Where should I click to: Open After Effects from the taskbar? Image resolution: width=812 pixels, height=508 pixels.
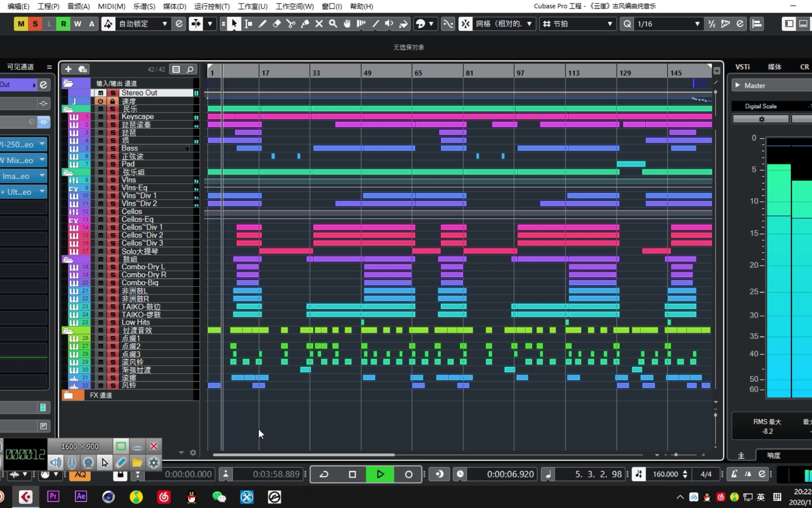click(81, 496)
